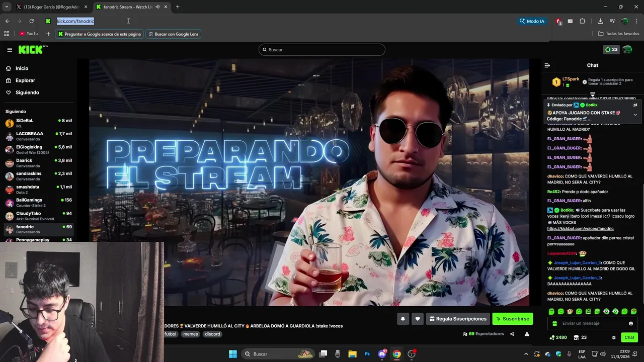Hide the pinned BotRix message
The height and width of the screenshot is (362, 644).
click(635, 105)
